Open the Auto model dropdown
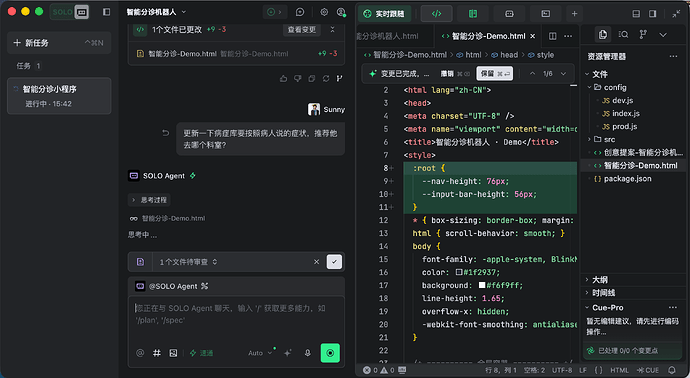This screenshot has width=690, height=378. [x=260, y=353]
